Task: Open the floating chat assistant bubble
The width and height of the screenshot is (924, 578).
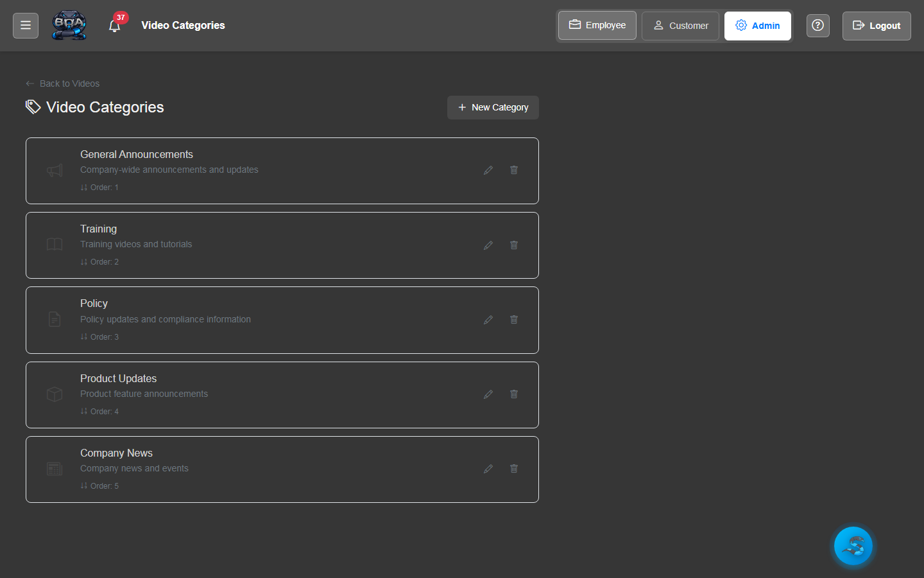Action: pos(853,546)
